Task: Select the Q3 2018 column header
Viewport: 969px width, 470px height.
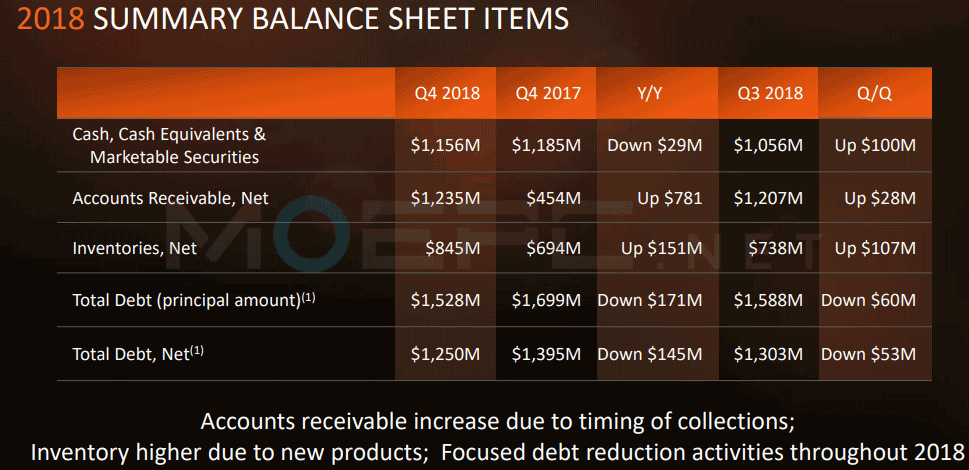Action: click(769, 93)
